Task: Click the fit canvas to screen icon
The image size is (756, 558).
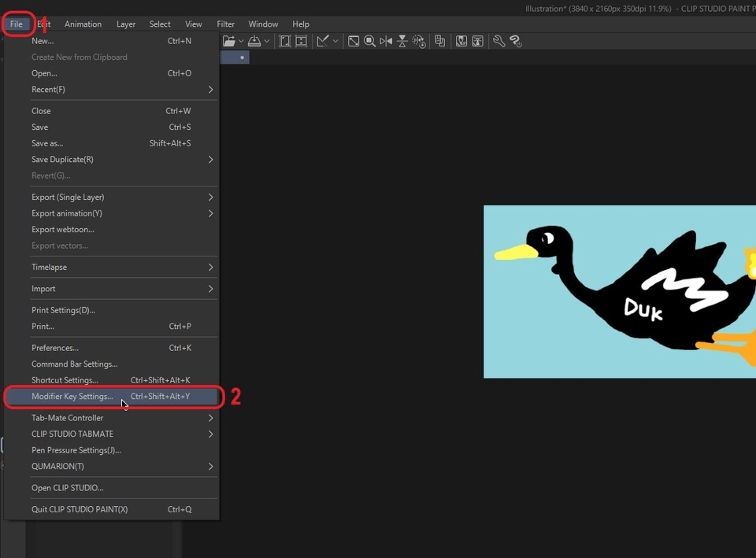Action: pos(354,42)
